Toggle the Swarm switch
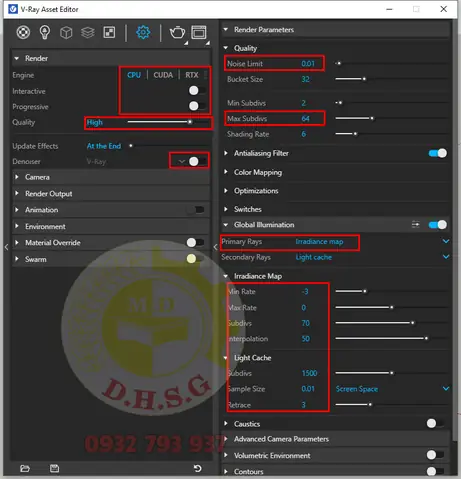 coord(195,259)
